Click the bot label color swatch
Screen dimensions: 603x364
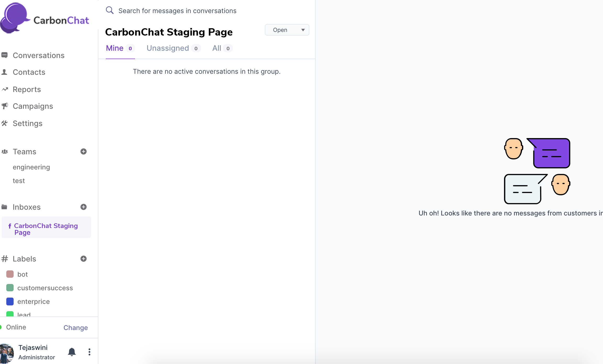10,274
